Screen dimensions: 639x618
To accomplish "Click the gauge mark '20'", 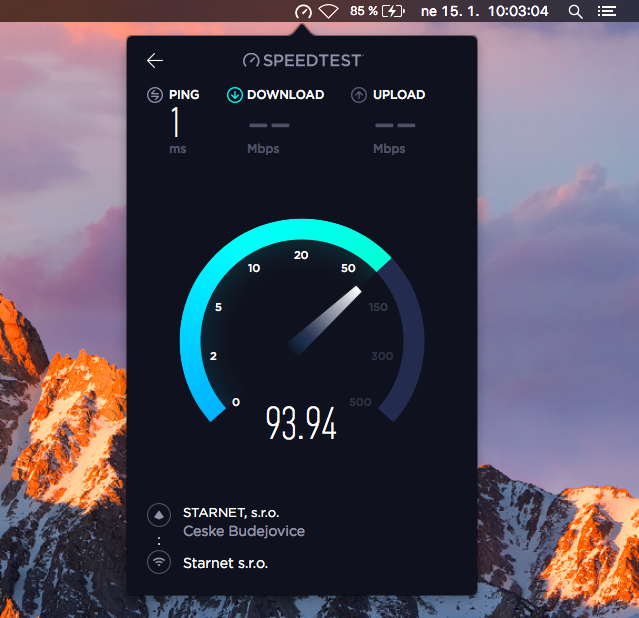I will pyautogui.click(x=301, y=255).
